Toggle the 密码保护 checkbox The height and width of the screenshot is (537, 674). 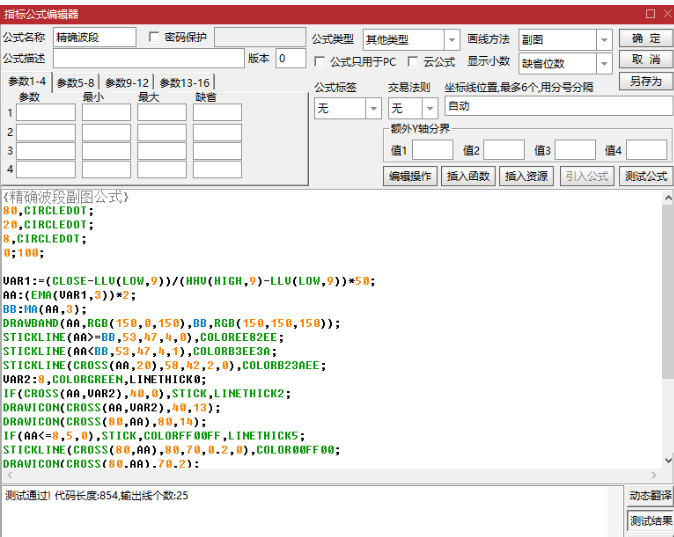154,37
